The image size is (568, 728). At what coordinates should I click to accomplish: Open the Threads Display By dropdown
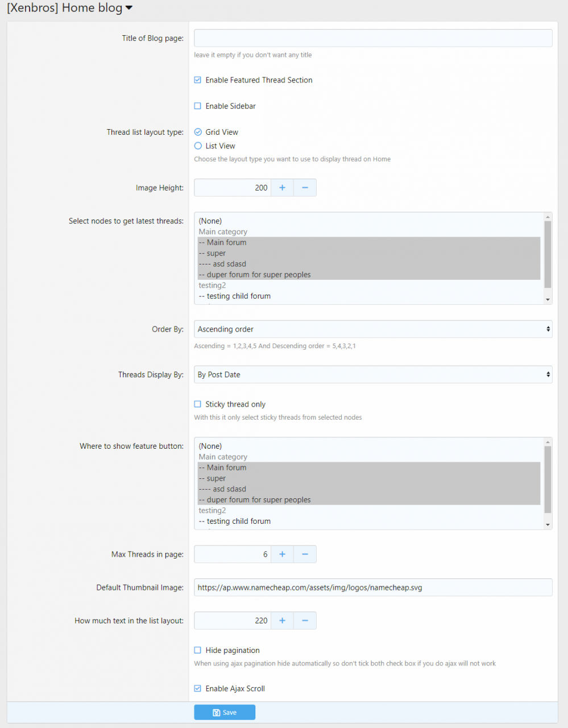tap(372, 375)
